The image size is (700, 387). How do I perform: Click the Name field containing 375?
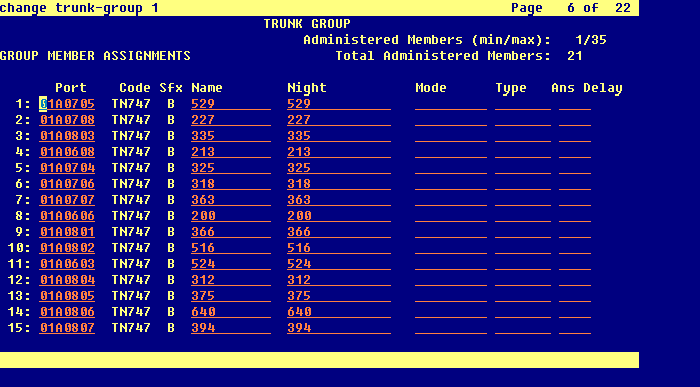pyautogui.click(x=231, y=296)
